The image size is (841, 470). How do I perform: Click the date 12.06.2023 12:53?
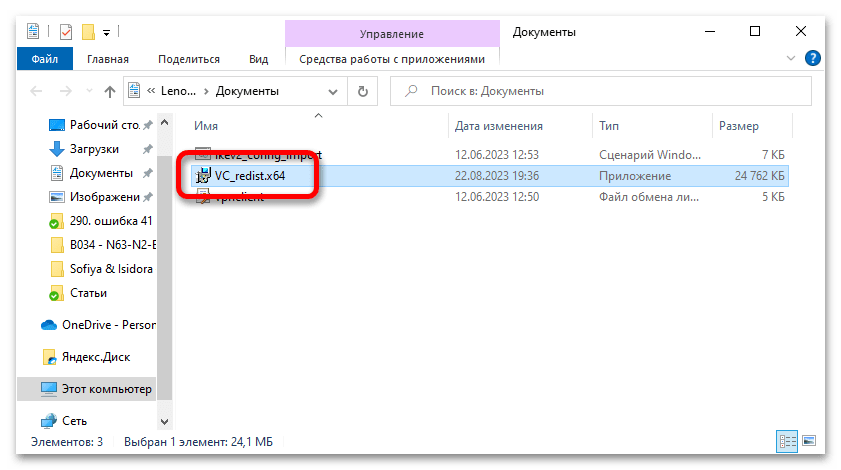point(497,155)
